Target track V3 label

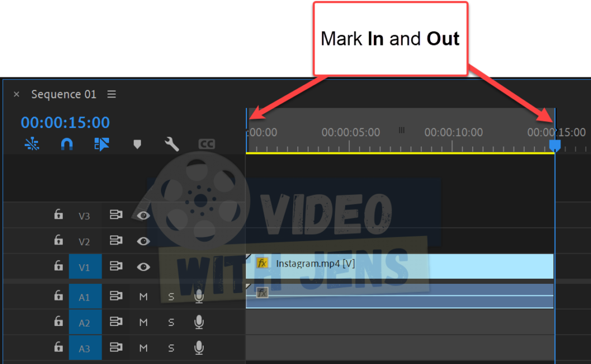click(x=84, y=216)
